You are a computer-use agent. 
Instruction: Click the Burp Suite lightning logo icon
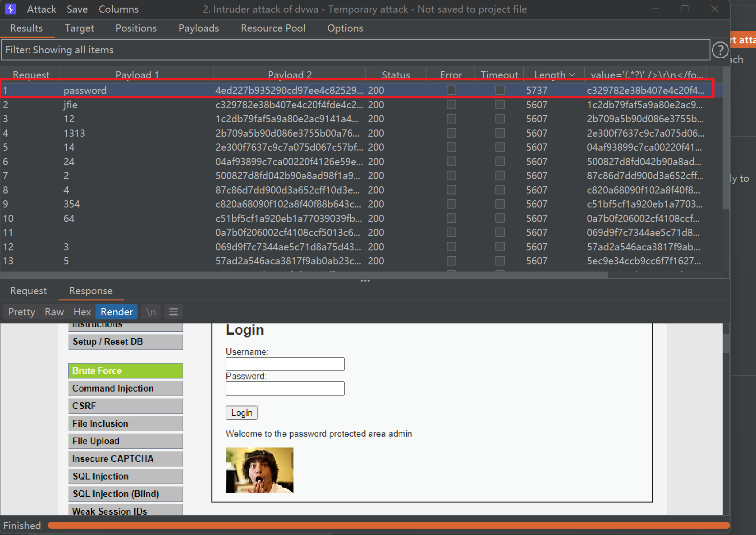(x=10, y=9)
